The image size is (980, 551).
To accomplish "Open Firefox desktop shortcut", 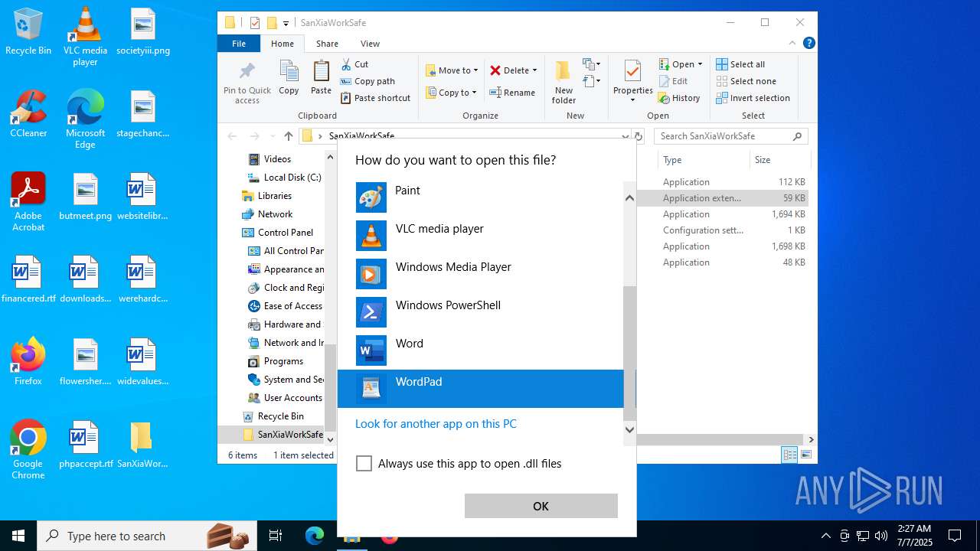I will click(x=28, y=362).
